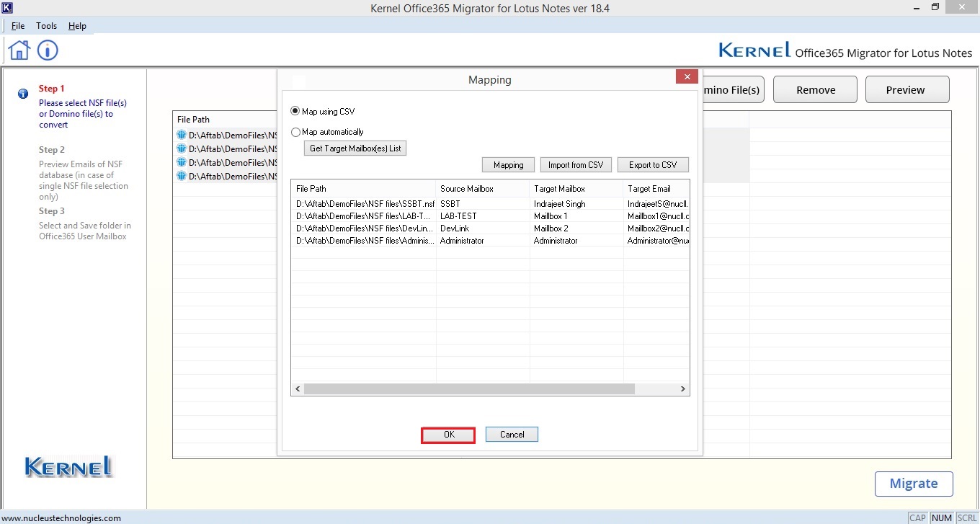Viewport: 980px width, 524px height.
Task: Click the SCRL indicator in status bar
Action: point(967,518)
